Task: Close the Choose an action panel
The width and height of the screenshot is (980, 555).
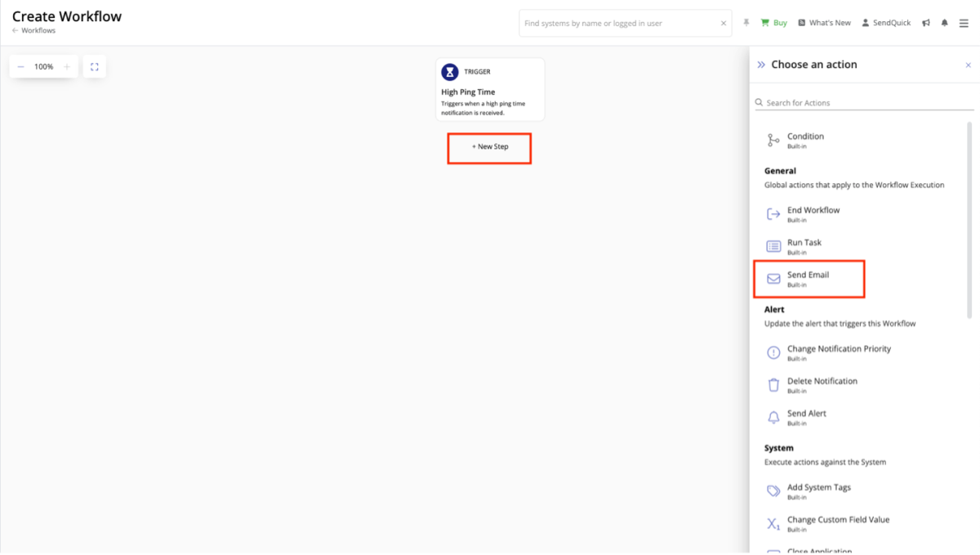Action: 969,65
